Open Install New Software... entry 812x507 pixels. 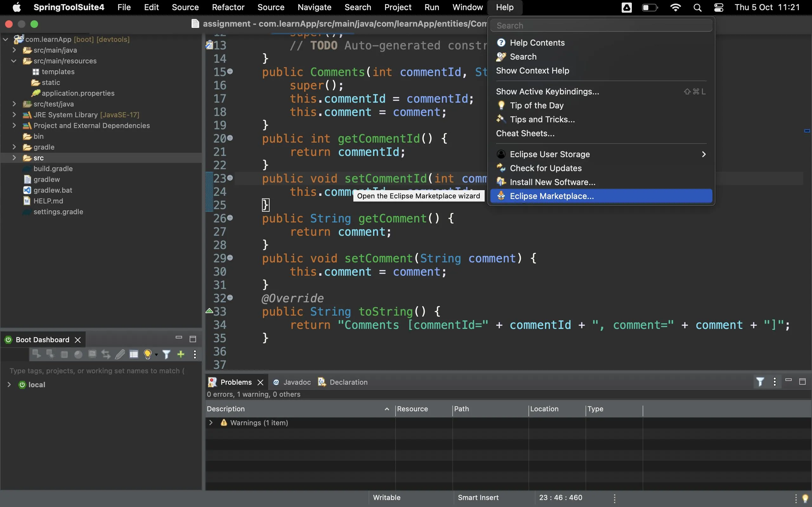pyautogui.click(x=552, y=182)
